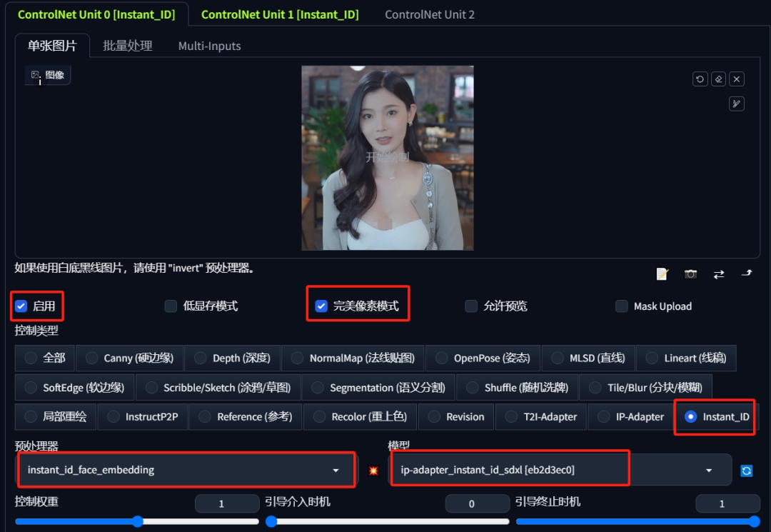
Task: Click the 控制权重 slider handle
Action: tap(138, 521)
